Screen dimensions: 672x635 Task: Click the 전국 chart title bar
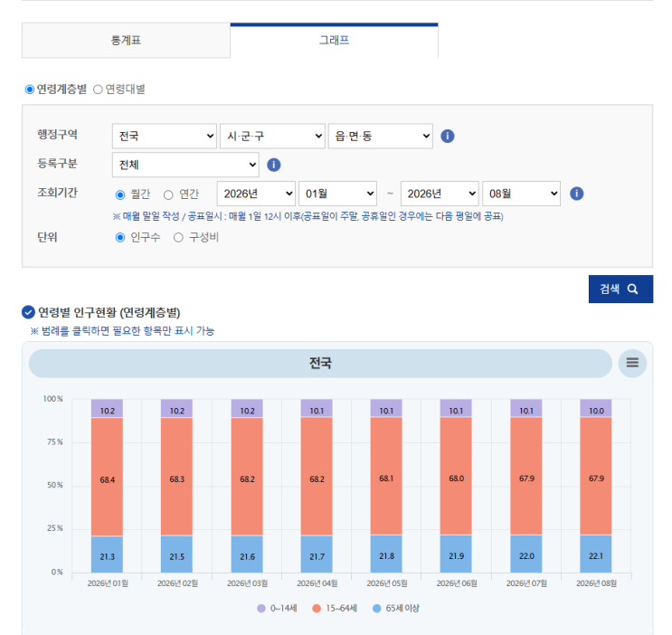coord(320,363)
